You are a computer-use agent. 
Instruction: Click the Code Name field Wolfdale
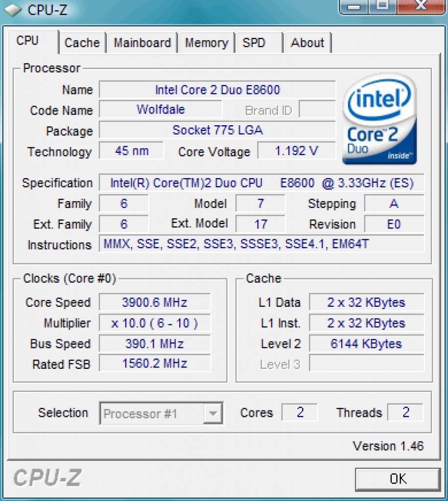(161, 110)
